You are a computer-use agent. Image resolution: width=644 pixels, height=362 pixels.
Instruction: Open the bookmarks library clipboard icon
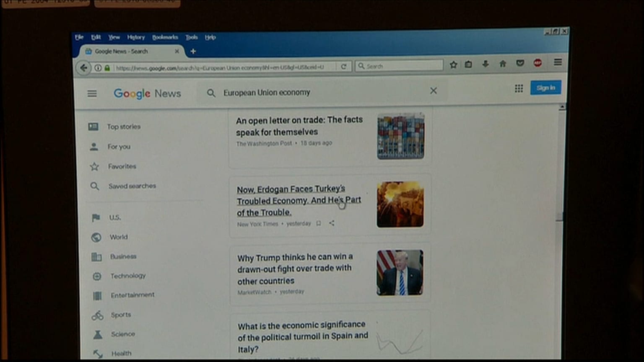point(468,64)
